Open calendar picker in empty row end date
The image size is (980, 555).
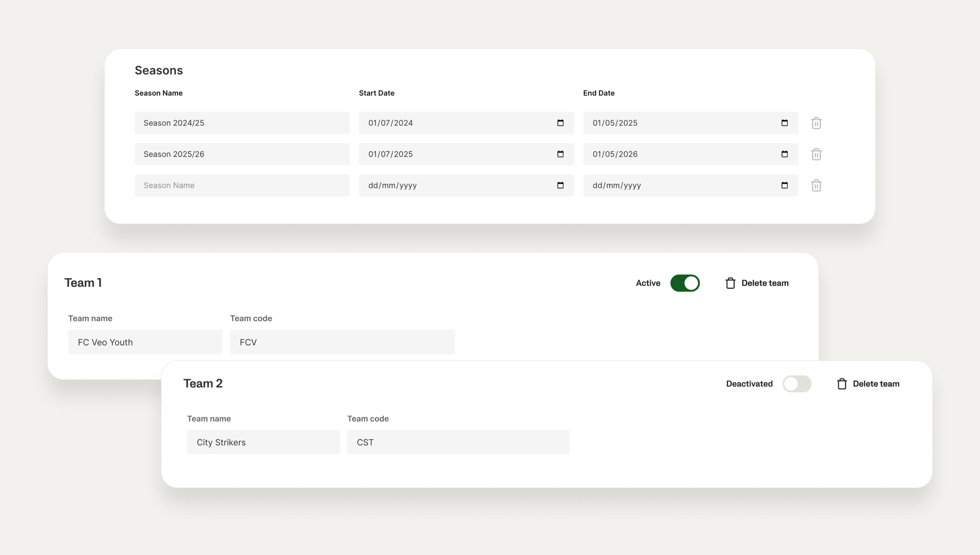[x=785, y=185]
